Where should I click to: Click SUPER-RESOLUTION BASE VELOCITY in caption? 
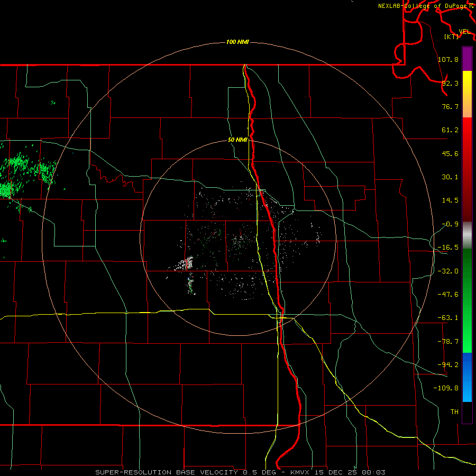point(167,472)
